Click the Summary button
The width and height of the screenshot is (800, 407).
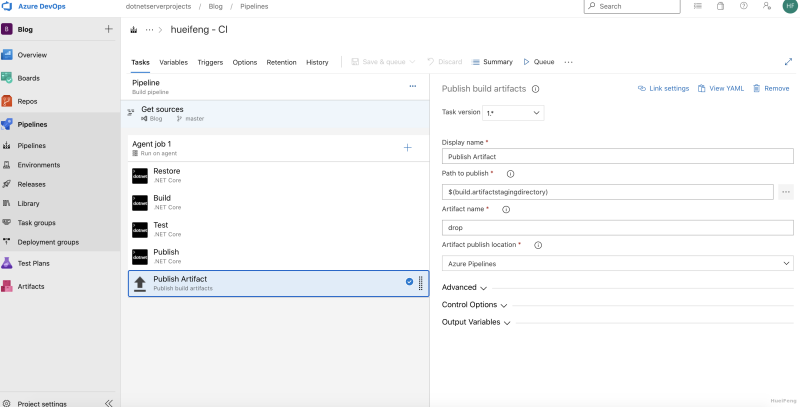pyautogui.click(x=492, y=62)
